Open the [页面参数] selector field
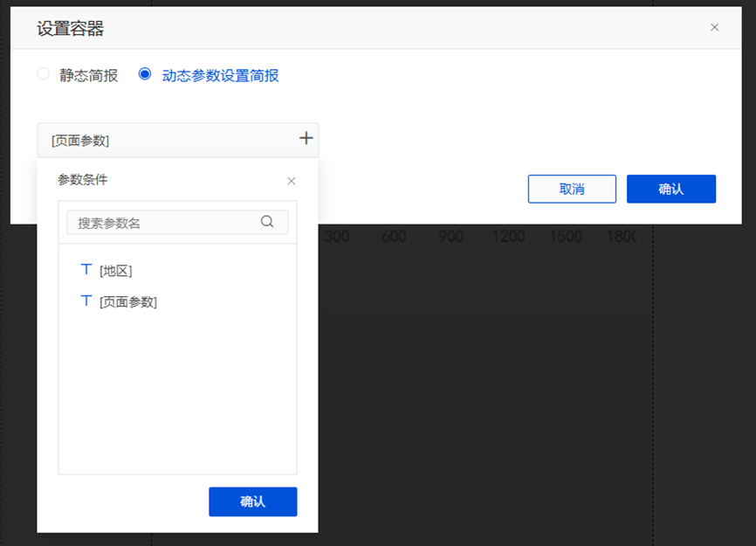Image resolution: width=756 pixels, height=546 pixels. point(178,140)
